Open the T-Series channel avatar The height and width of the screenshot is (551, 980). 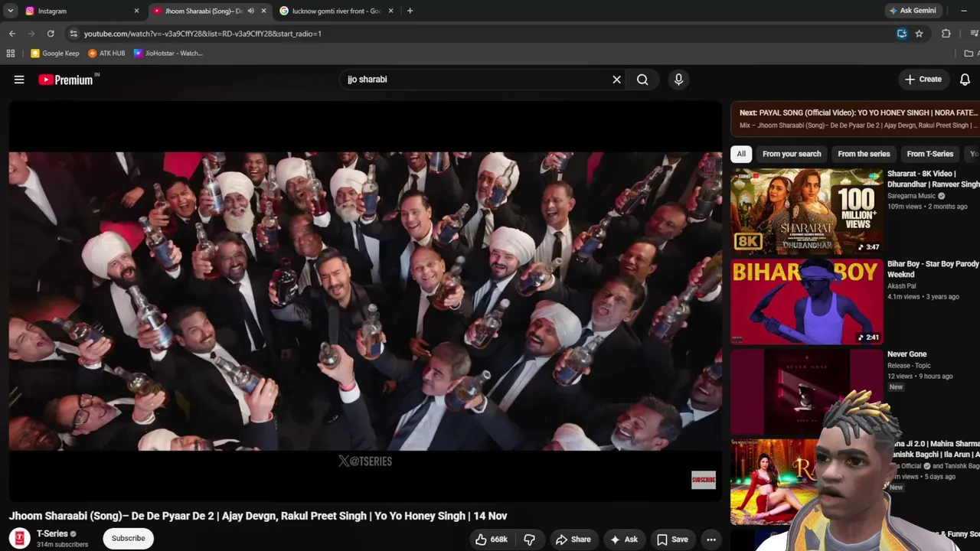[20, 538]
